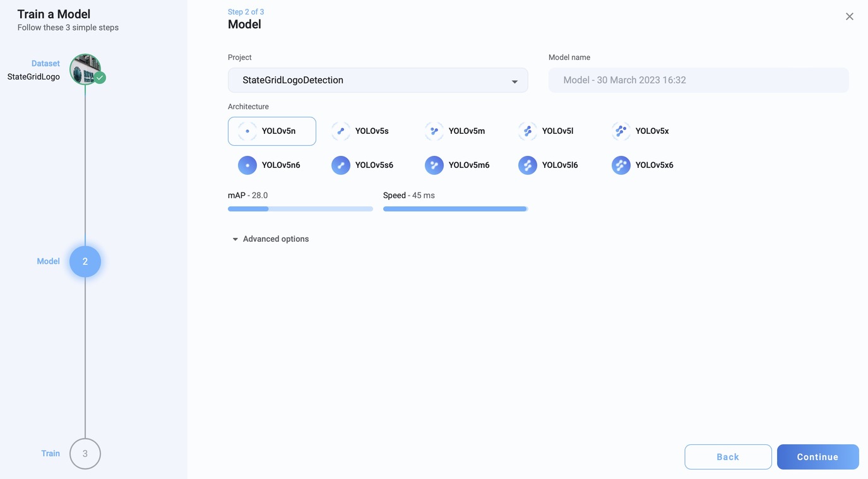Click the Model step 2 circle
Viewport: 868px width, 479px height.
(85, 261)
